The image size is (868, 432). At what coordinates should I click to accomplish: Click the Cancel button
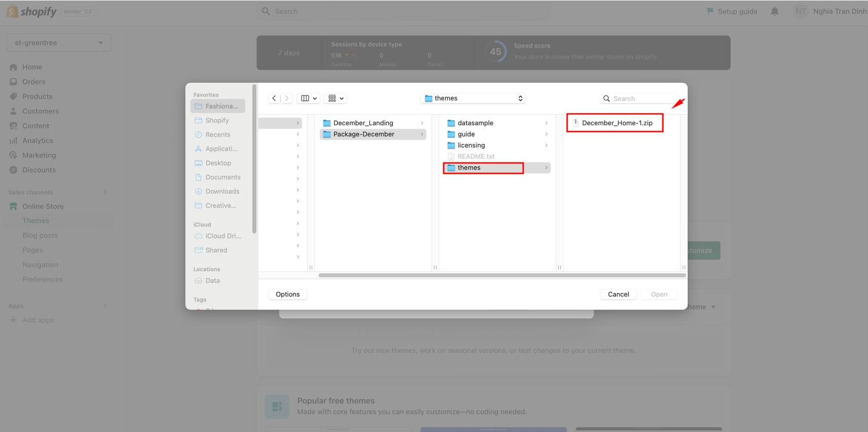(x=618, y=294)
